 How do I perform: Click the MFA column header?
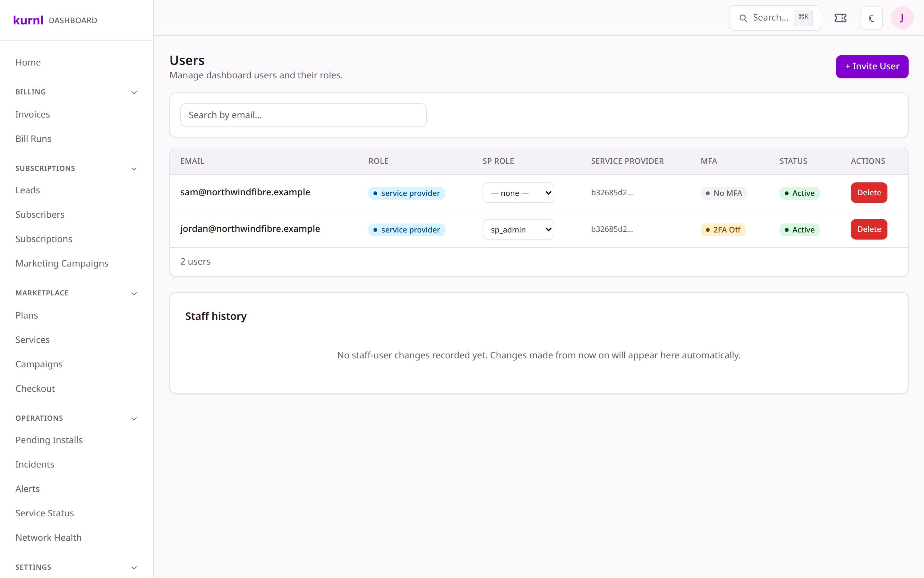(709, 161)
